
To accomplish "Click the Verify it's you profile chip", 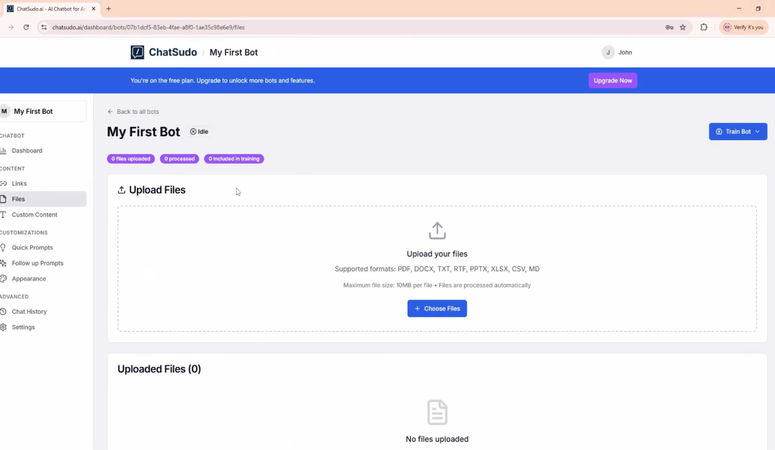I will coord(743,27).
